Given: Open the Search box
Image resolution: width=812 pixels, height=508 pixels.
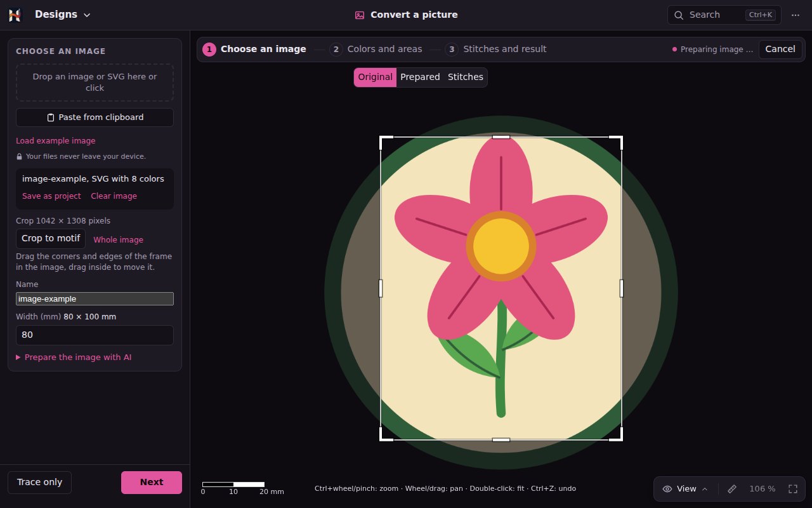Looking at the screenshot, I should [724, 15].
